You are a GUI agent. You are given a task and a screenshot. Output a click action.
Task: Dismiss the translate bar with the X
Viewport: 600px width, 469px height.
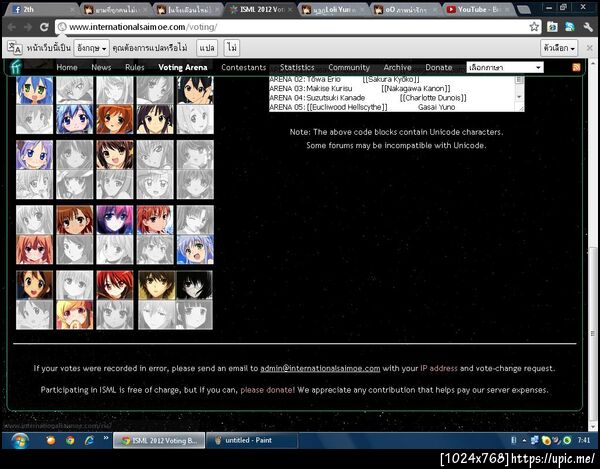tap(590, 48)
